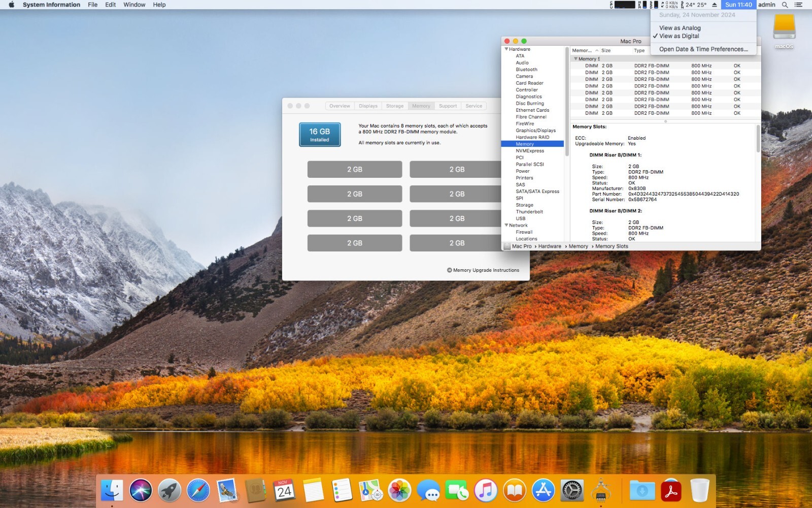
Task: Open Downloads folder in dock
Action: click(x=642, y=491)
